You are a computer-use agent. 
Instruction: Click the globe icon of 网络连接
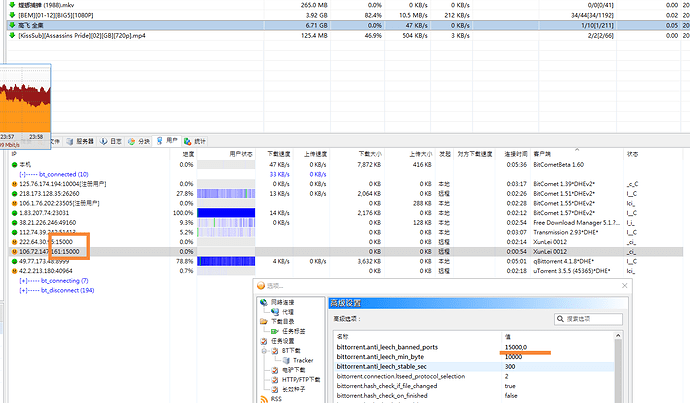click(x=264, y=302)
